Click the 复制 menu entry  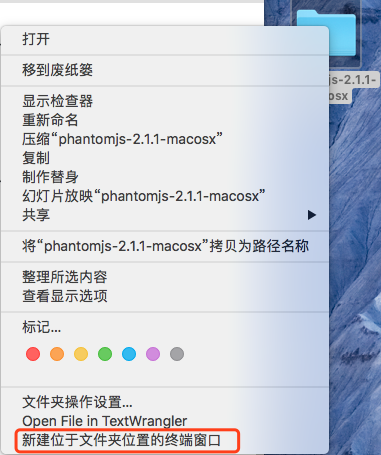165,158
